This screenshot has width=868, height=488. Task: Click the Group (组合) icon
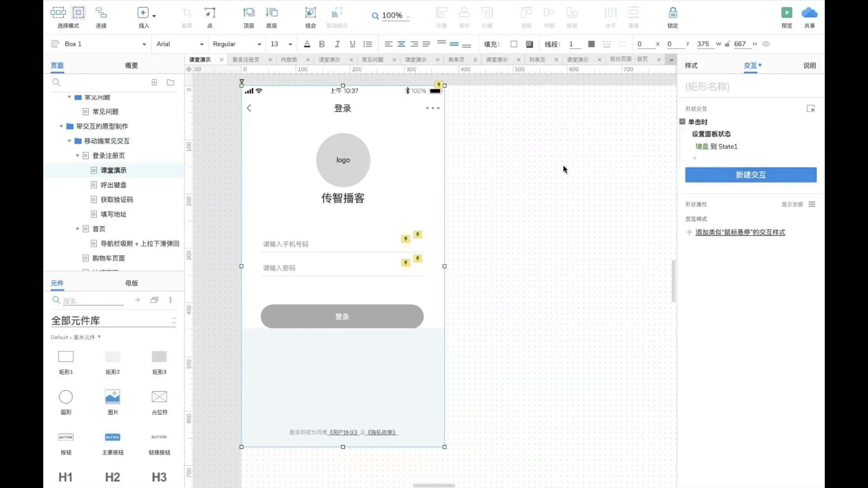point(310,13)
